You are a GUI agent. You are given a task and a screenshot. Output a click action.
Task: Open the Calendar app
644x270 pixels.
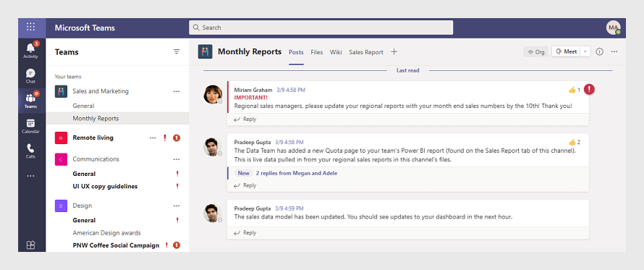[31, 126]
